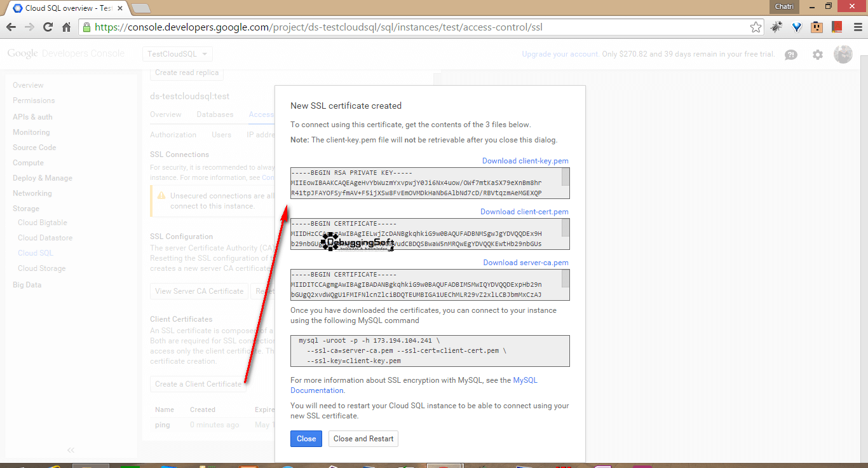
Task: Click the orange face extension icon
Action: [817, 27]
